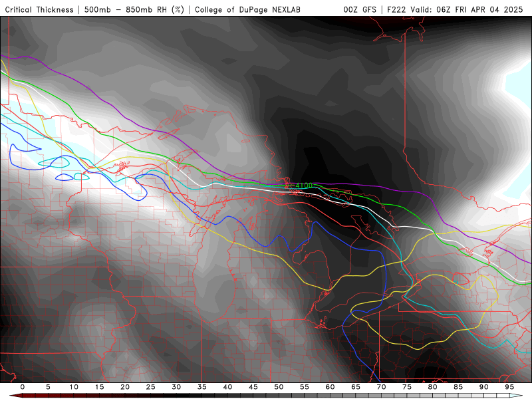Select the "65" value on the legend scale
The width and height of the screenshot is (532, 399).
[x=356, y=387]
